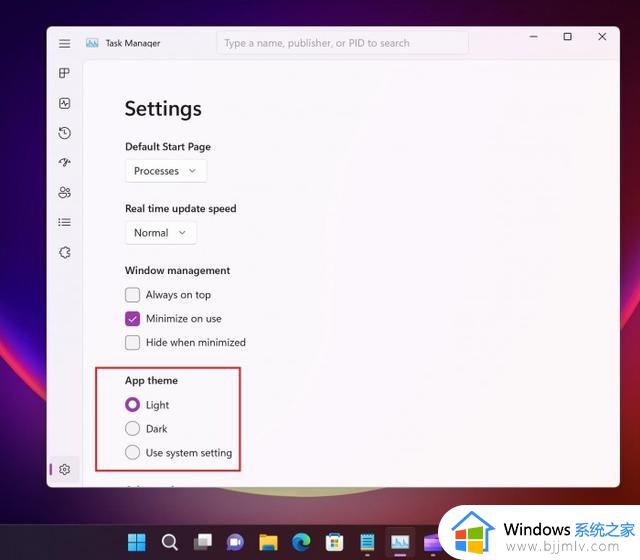Click the Window management label
640x560 pixels.
(178, 270)
